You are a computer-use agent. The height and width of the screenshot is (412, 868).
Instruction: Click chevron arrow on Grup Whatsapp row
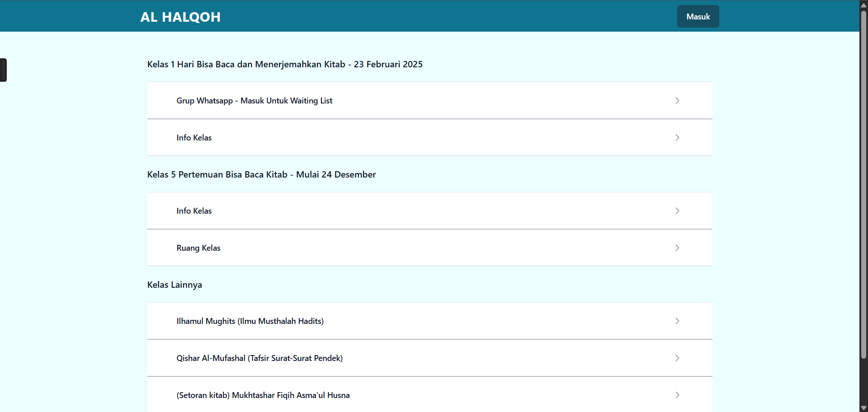(x=677, y=101)
